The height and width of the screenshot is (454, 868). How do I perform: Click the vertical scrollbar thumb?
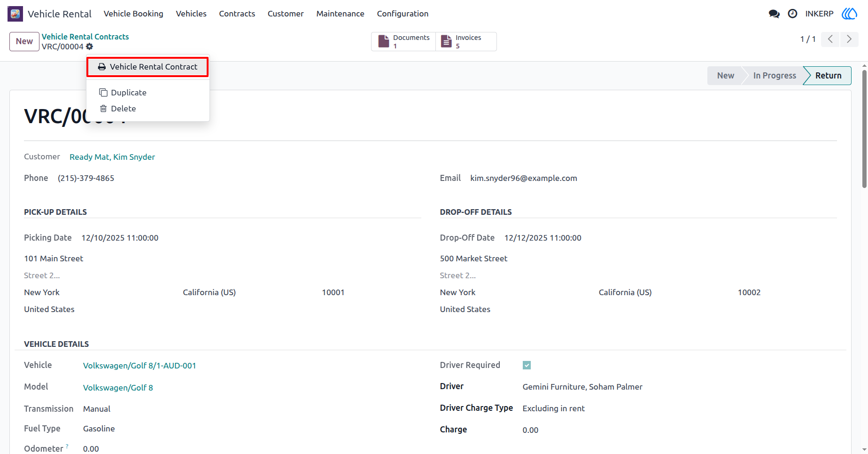coord(864,129)
